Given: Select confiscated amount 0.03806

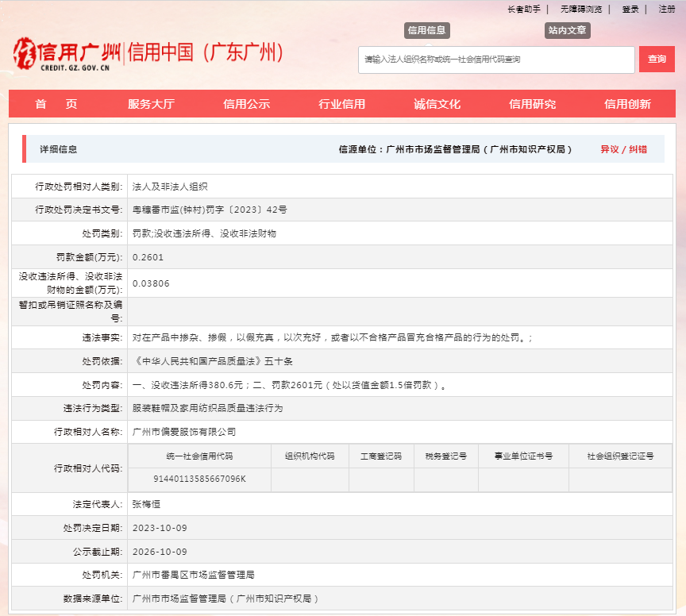Looking at the screenshot, I should tap(151, 283).
